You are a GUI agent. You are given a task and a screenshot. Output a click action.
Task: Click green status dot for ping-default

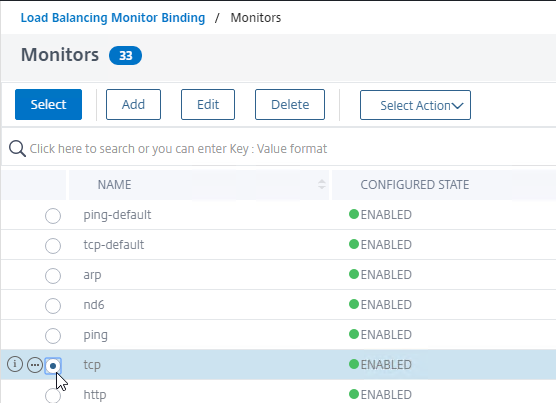click(x=354, y=214)
